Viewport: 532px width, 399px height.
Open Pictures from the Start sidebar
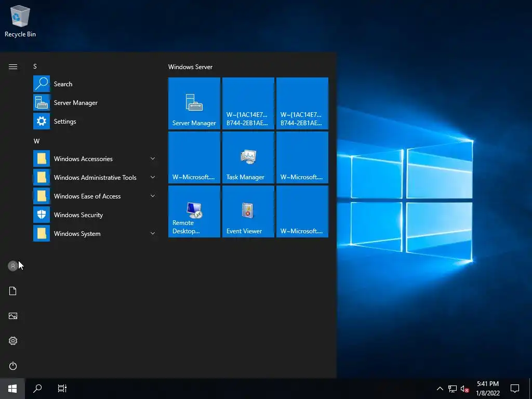(13, 316)
